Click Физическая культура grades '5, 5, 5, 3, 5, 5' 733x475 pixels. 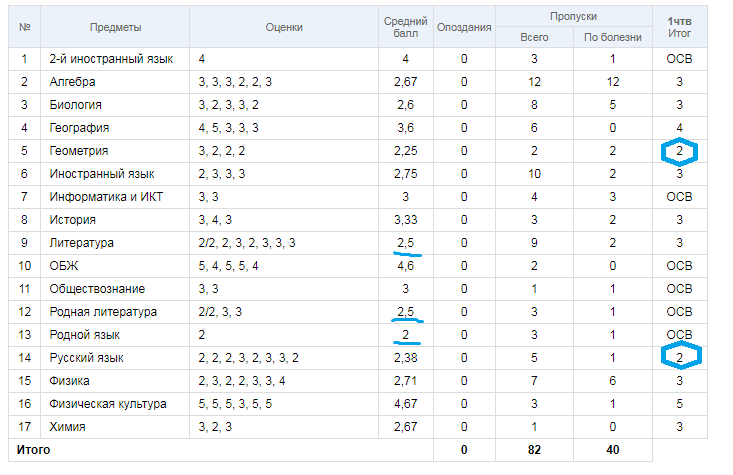235,404
